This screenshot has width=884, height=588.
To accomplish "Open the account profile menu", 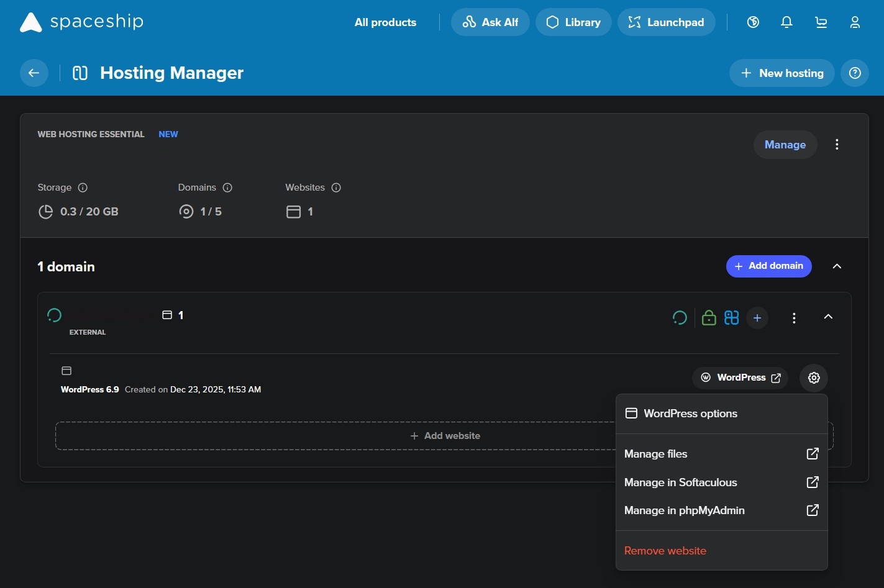I will 855,22.
